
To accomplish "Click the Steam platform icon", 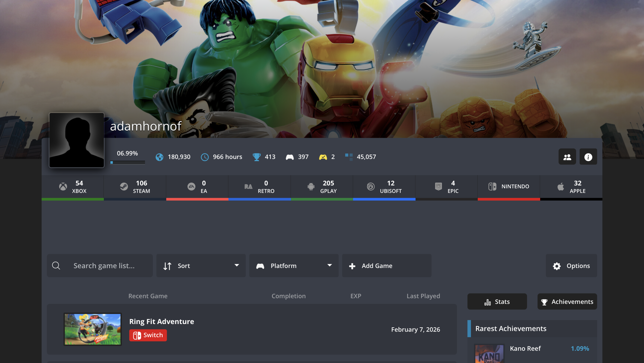I will [x=124, y=187].
